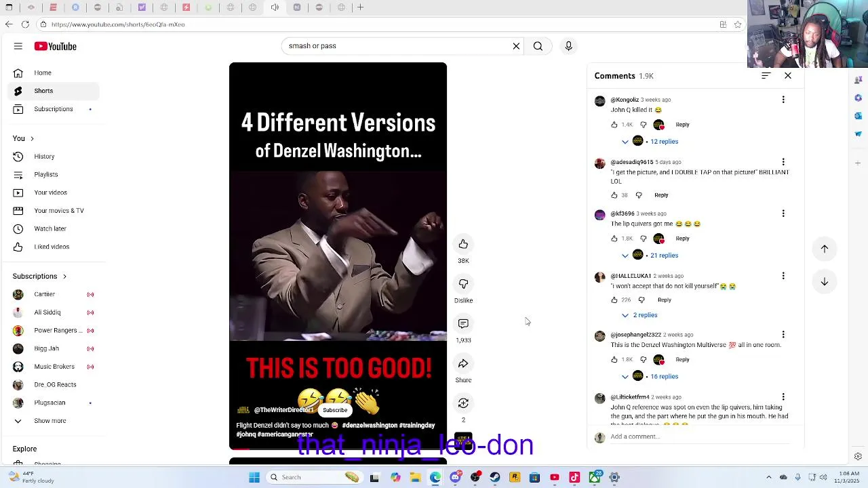Click the browser address bar URL
Screen dimensions: 868x488
118,24
